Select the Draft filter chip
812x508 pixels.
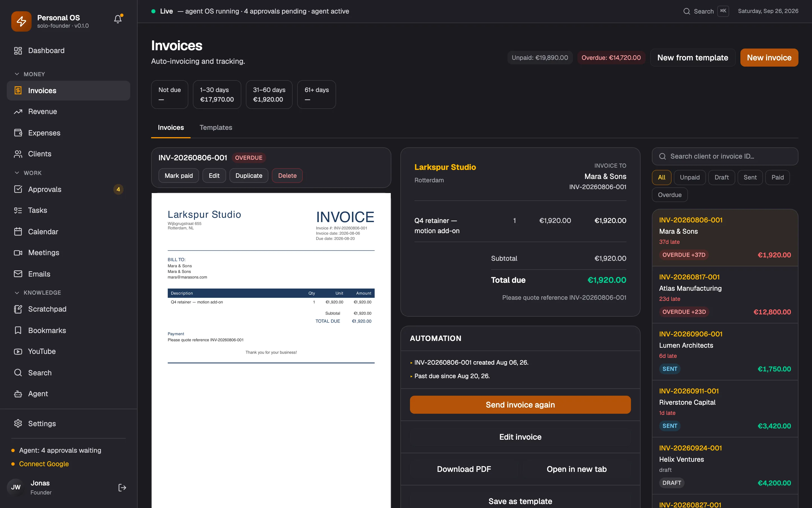pyautogui.click(x=721, y=178)
